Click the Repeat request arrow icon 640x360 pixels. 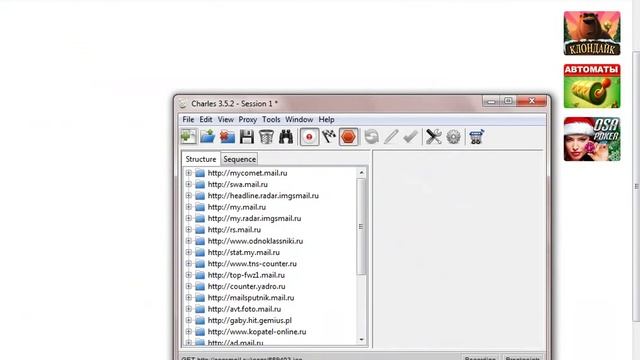(x=371, y=137)
